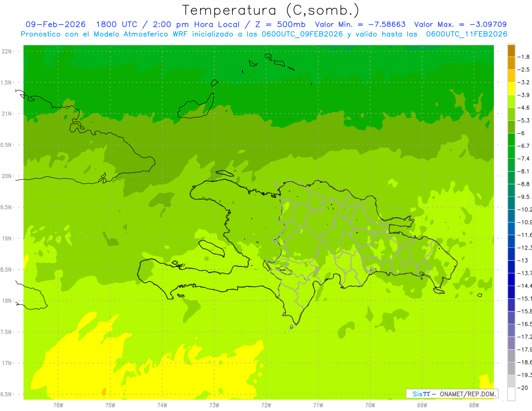The image size is (532, 411).
Task: Click the '-2.5' colorbar value
Action: (x=524, y=70)
